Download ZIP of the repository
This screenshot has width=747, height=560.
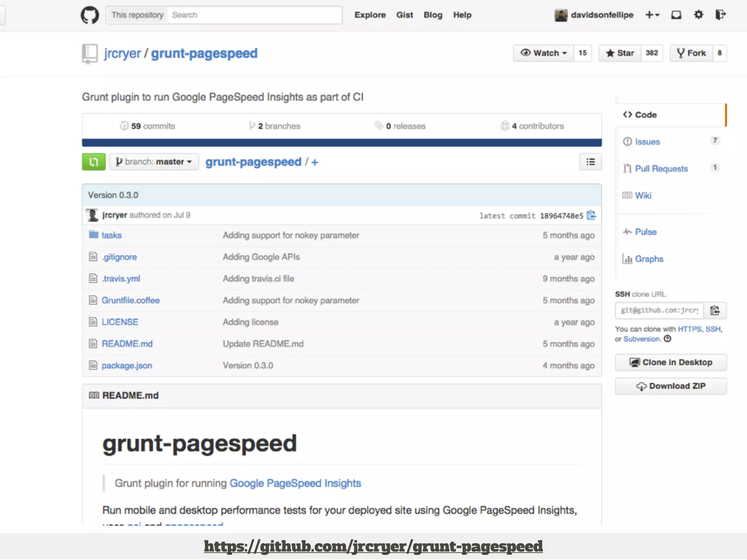[671, 386]
